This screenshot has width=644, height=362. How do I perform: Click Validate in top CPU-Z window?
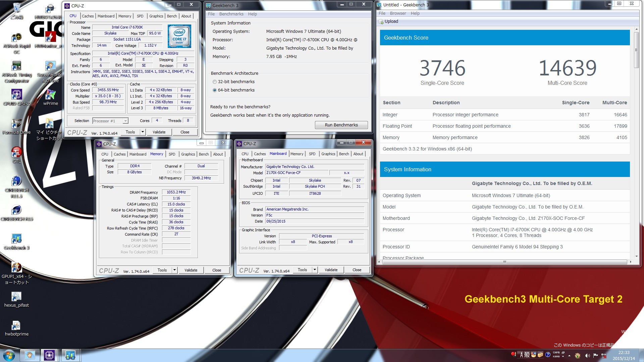(159, 132)
